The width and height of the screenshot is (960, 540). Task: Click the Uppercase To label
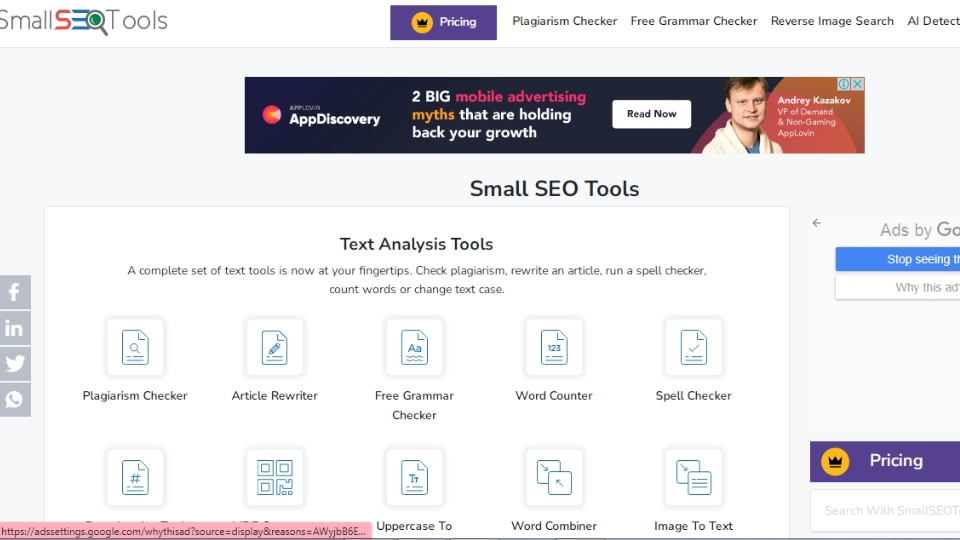(x=414, y=526)
